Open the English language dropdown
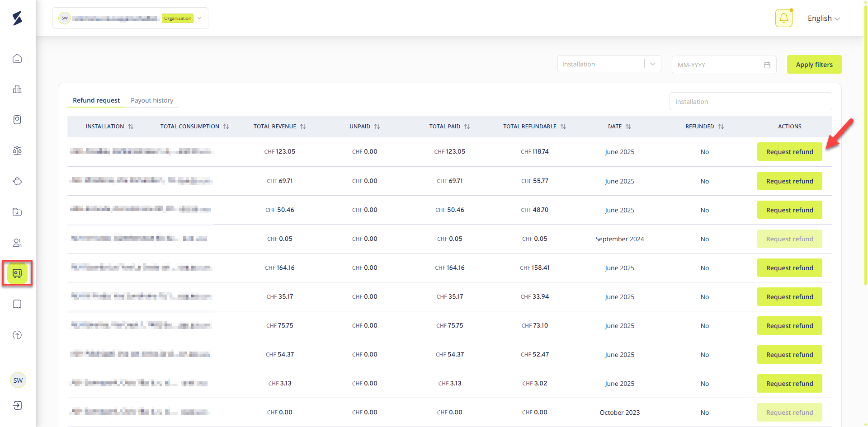The width and height of the screenshot is (868, 427). (824, 18)
